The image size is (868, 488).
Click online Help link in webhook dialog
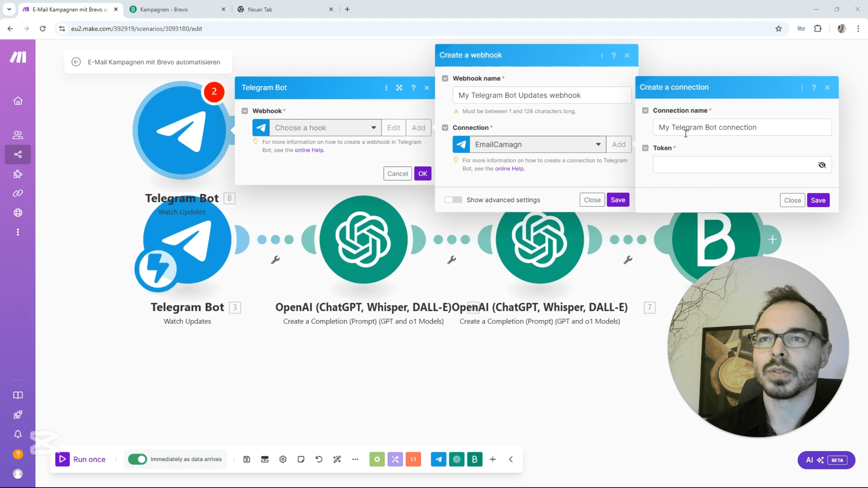click(x=509, y=169)
